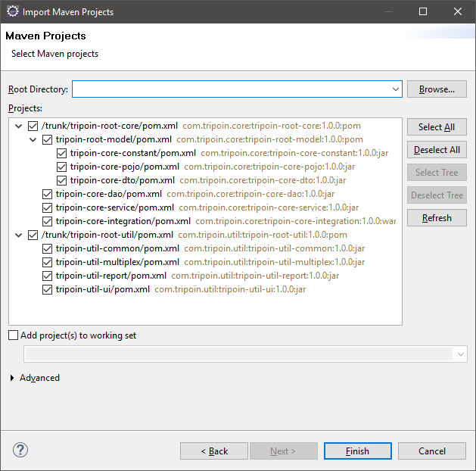Select tripoin-core-dto/pom.xml row text
476x471 pixels.
tap(123, 180)
